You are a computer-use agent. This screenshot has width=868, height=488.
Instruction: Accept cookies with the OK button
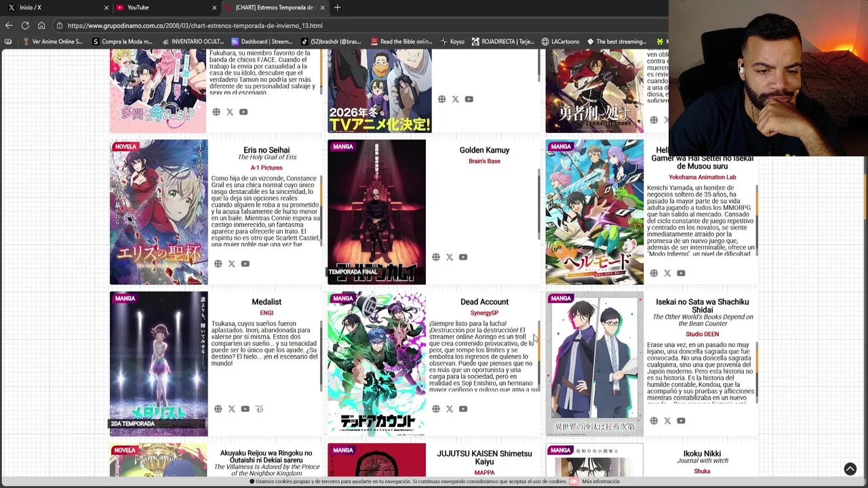(574, 481)
